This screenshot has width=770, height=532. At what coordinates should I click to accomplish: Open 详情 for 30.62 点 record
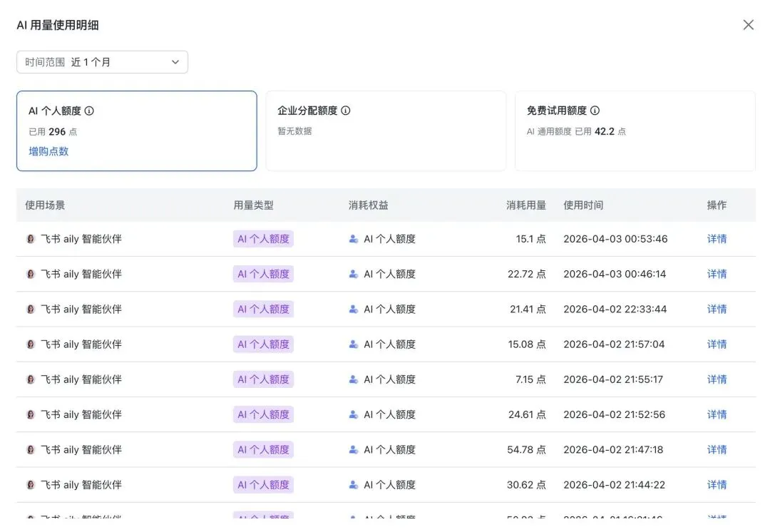tap(717, 485)
